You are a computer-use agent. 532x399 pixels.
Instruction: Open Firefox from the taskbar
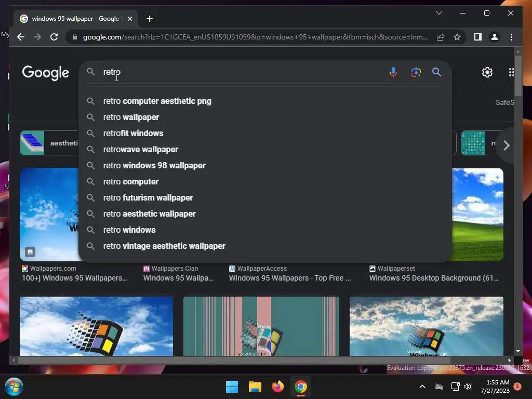point(278,387)
